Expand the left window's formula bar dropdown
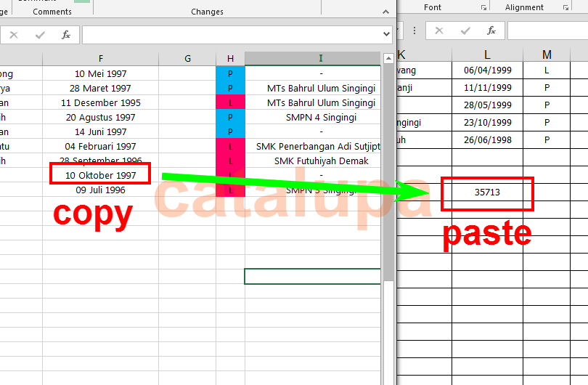 (386, 35)
